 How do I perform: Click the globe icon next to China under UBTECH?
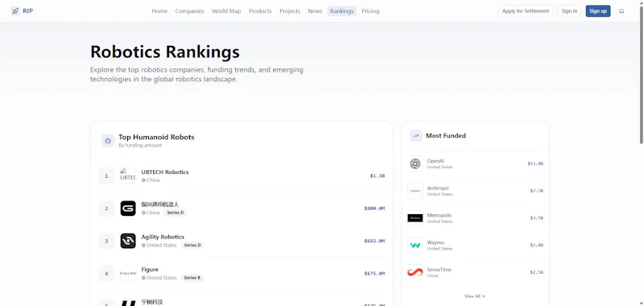pyautogui.click(x=144, y=180)
